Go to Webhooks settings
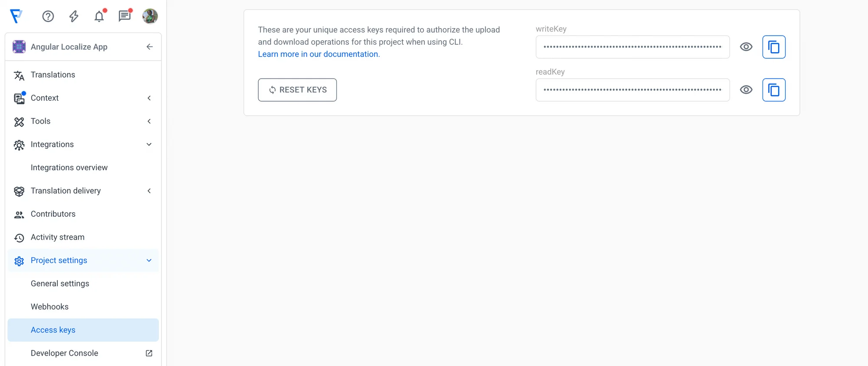868x366 pixels. (x=49, y=307)
